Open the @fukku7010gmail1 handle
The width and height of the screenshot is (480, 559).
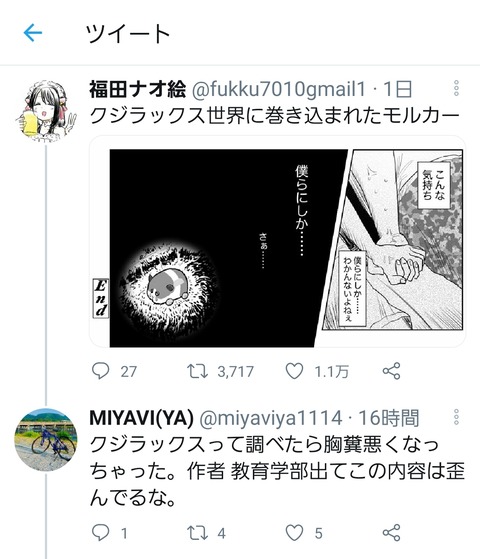[279, 89]
